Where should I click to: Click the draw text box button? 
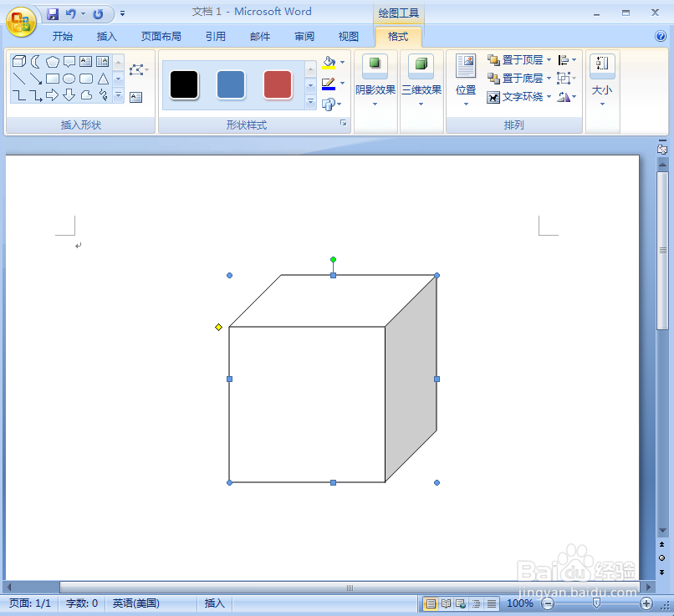135,97
